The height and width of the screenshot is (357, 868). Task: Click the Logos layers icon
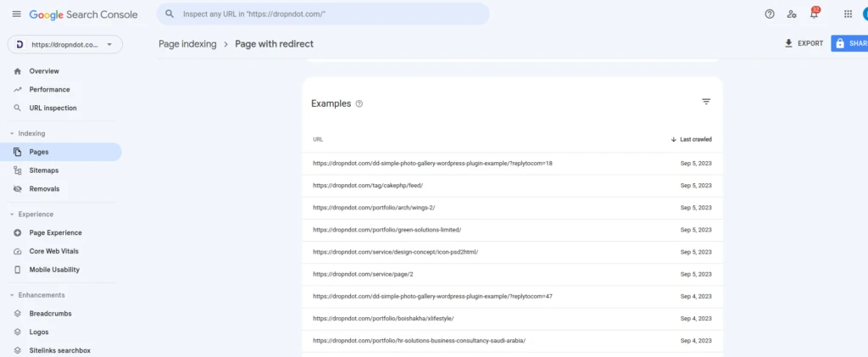click(x=17, y=332)
